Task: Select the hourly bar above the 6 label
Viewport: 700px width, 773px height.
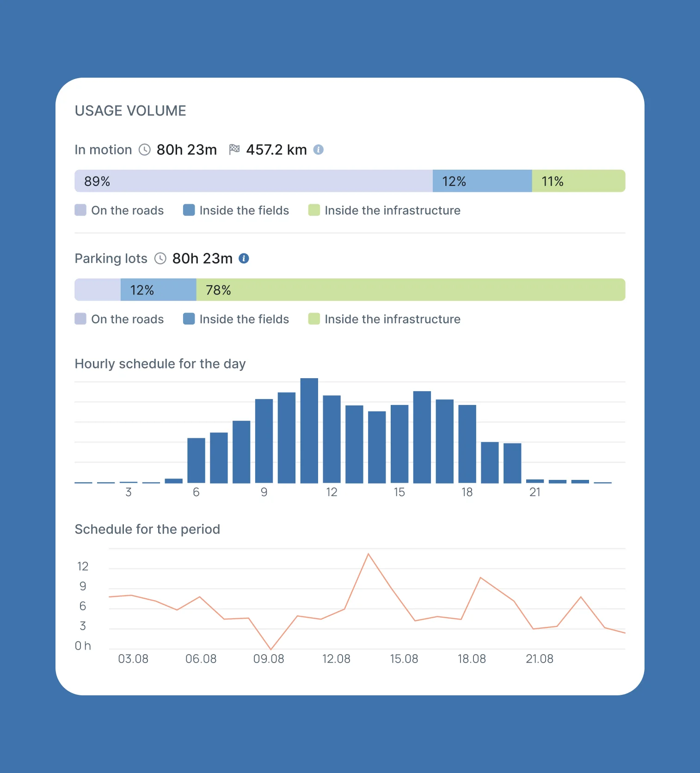Action: click(196, 460)
